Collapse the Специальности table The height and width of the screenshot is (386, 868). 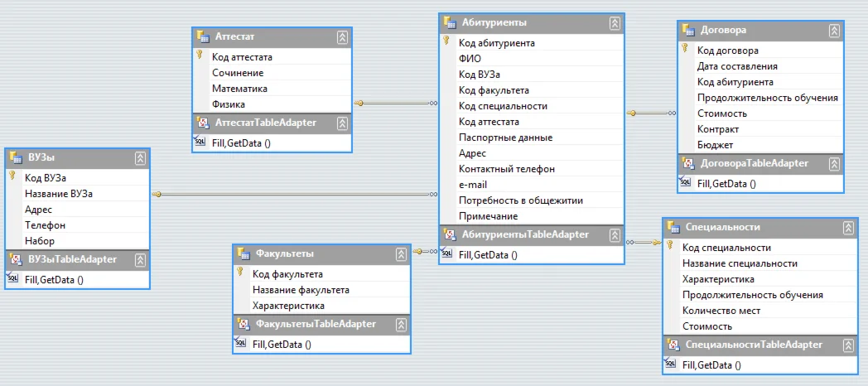click(848, 228)
